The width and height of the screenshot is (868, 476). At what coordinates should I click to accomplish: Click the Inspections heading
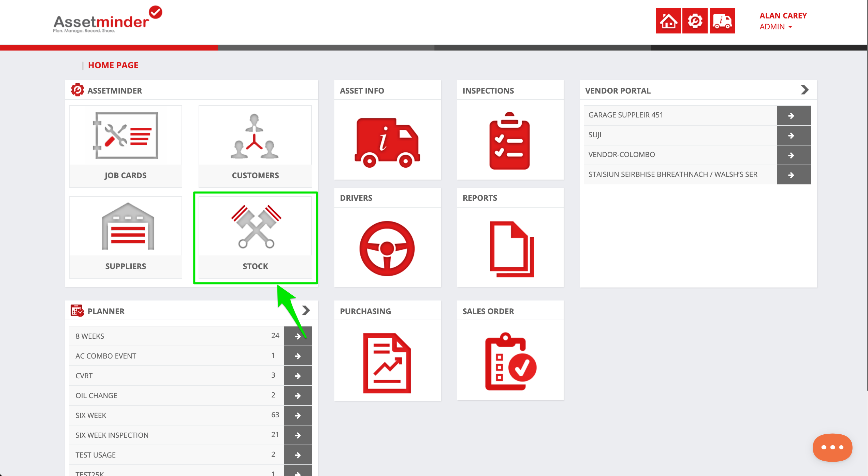click(488, 90)
